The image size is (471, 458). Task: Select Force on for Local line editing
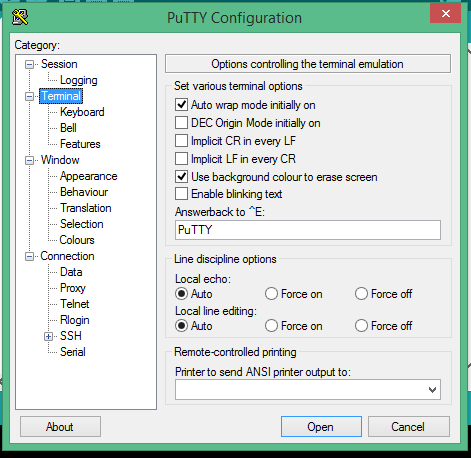pyautogui.click(x=271, y=325)
